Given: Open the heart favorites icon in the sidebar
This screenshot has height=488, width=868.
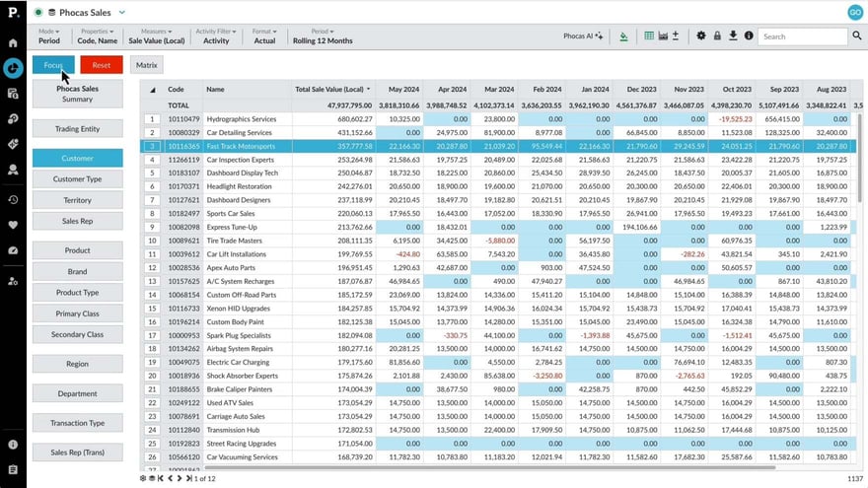Looking at the screenshot, I should (13, 225).
